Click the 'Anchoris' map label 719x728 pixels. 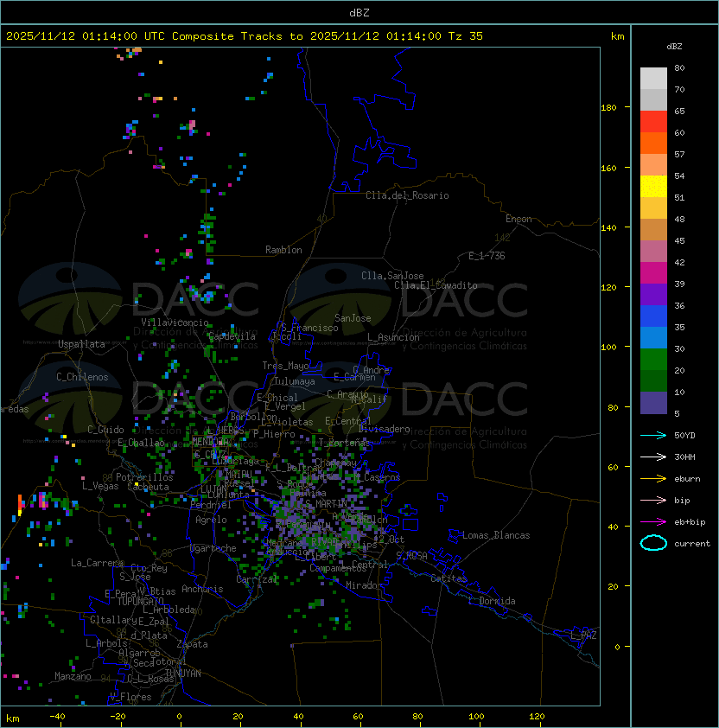pos(202,589)
